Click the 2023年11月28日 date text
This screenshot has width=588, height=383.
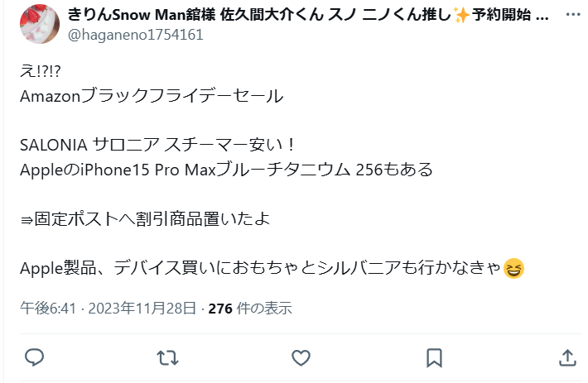click(x=142, y=309)
